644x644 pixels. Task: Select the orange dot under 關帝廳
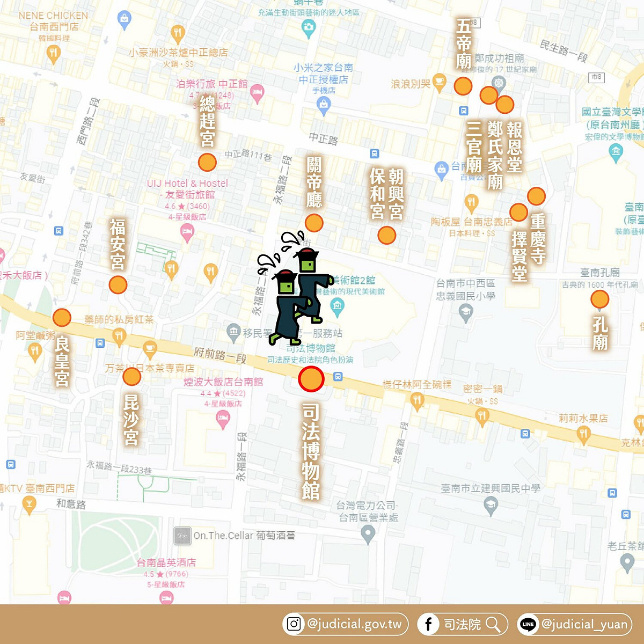tap(314, 223)
